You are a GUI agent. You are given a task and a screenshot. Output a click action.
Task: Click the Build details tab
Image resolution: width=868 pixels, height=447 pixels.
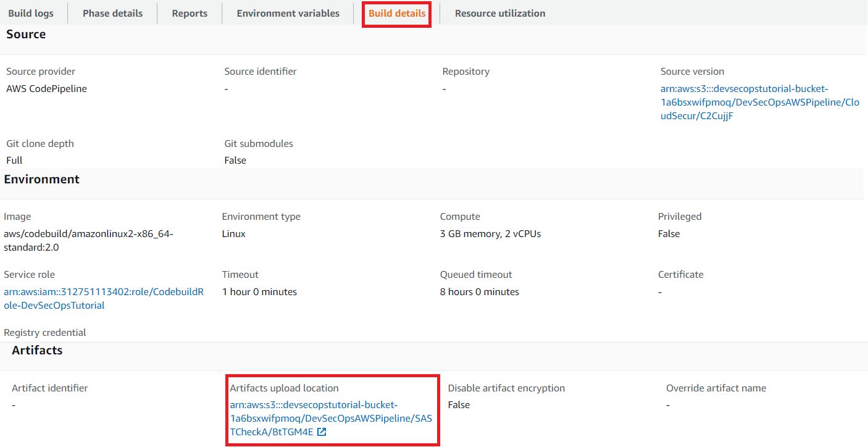397,13
